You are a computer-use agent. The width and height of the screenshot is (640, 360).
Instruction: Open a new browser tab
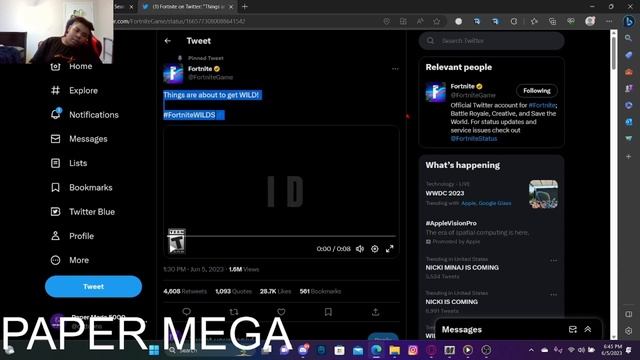click(x=244, y=7)
